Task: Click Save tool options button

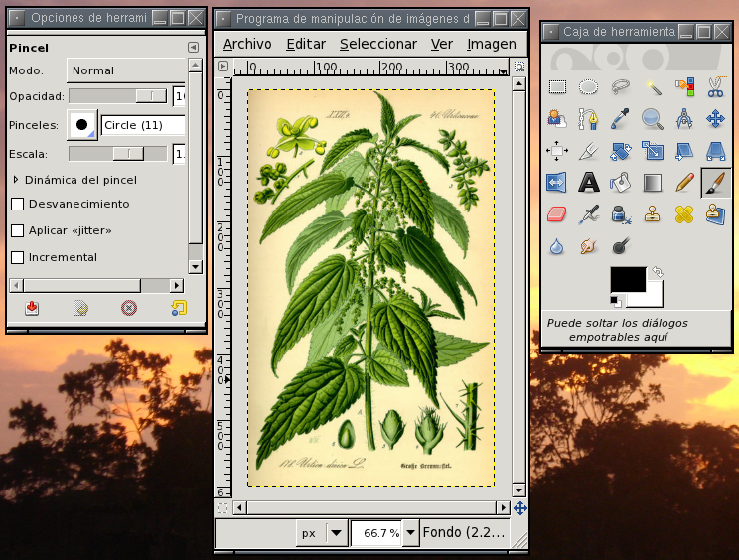Action: coord(32,308)
